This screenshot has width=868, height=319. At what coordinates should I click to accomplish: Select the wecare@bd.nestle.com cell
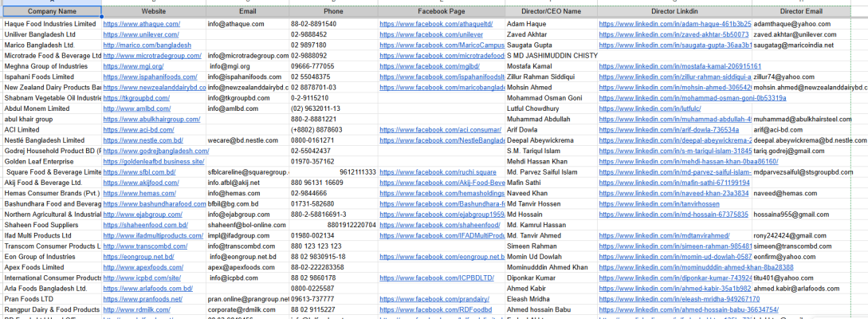247,140
